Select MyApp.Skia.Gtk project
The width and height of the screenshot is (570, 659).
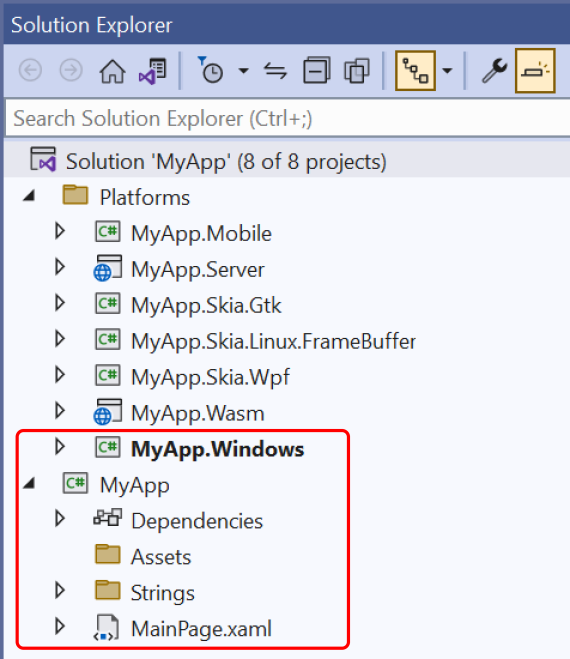[206, 306]
